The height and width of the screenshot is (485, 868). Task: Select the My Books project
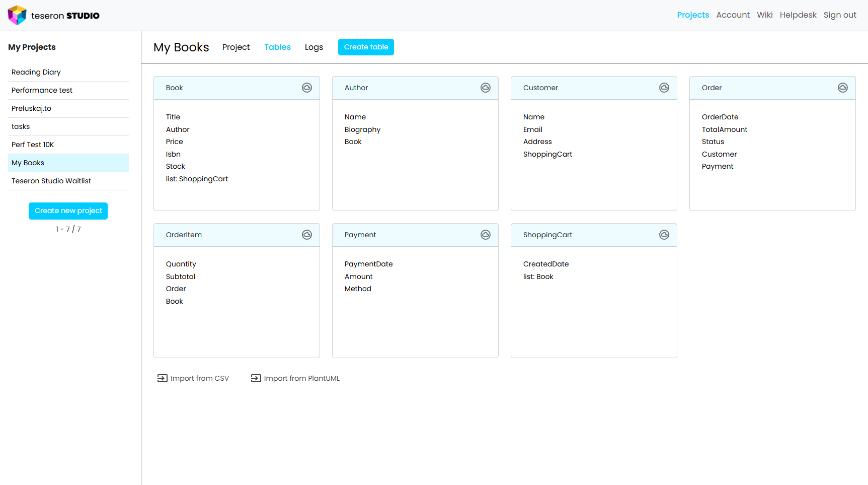pos(68,163)
